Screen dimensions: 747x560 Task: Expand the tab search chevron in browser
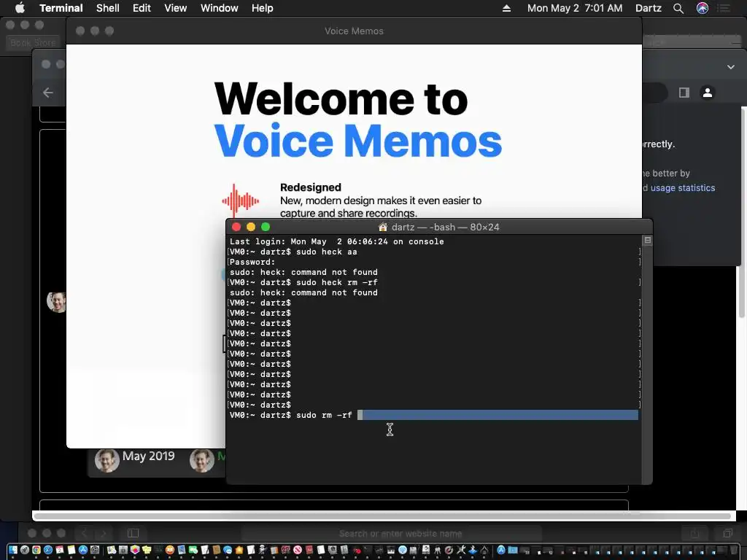click(x=731, y=67)
